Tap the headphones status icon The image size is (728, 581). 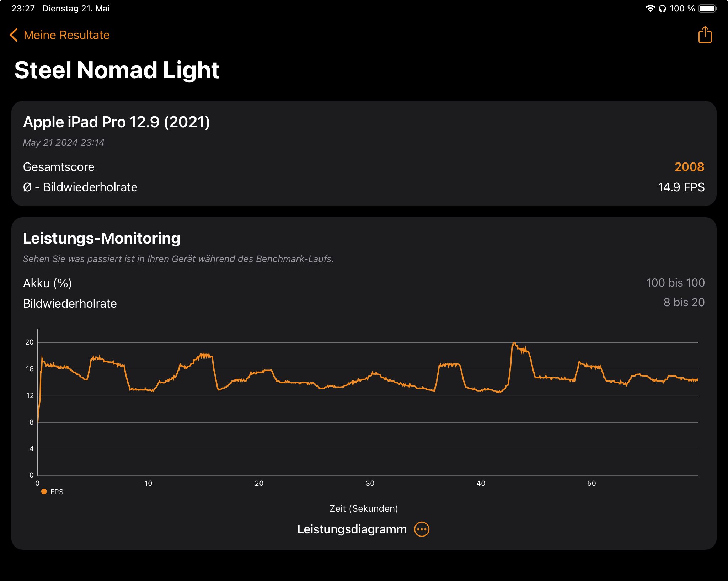click(662, 9)
